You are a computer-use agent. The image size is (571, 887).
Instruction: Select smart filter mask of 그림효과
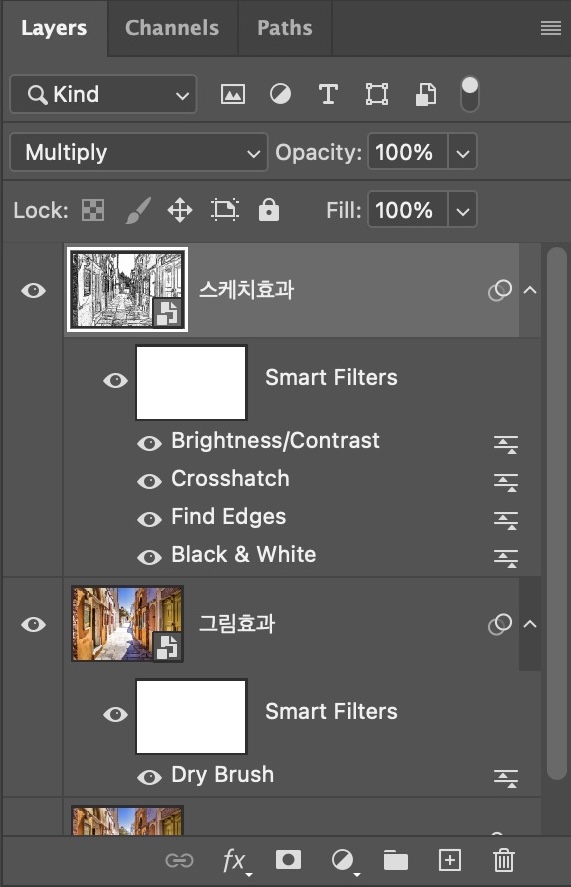click(191, 716)
